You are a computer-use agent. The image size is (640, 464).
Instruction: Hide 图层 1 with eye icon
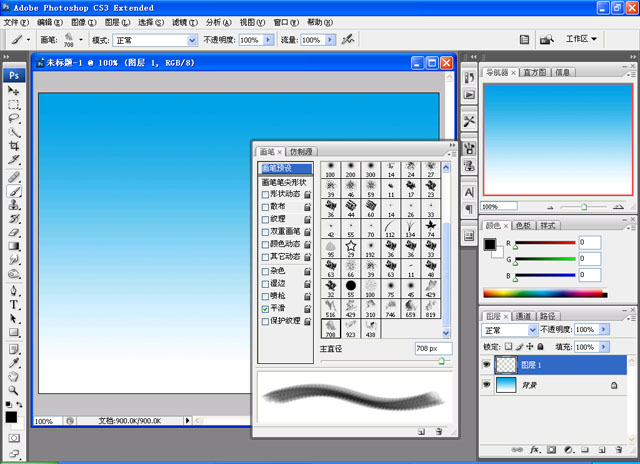[486, 364]
